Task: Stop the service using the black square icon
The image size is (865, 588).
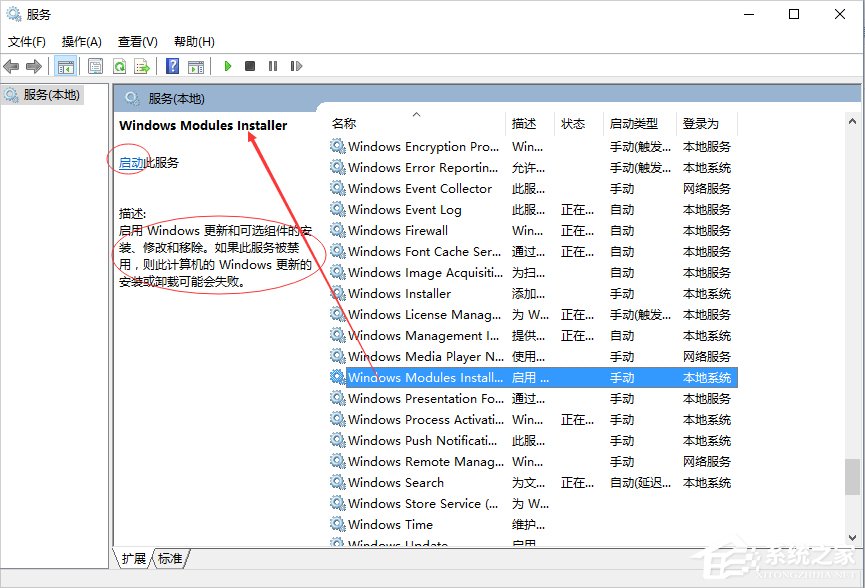Action: coord(251,66)
